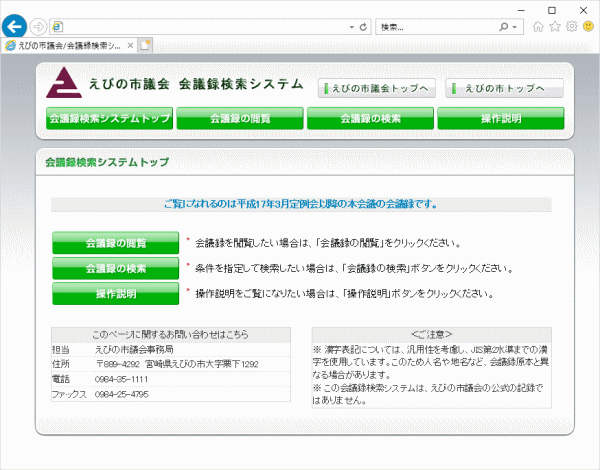This screenshot has width=600, height=470.
Task: Click the えびの市議会 triangular logo
Action: (64, 82)
